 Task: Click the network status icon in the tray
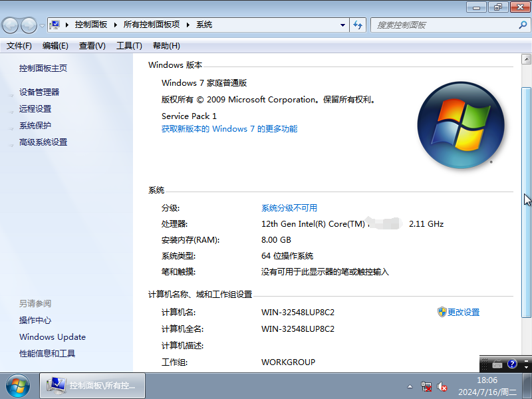426,386
